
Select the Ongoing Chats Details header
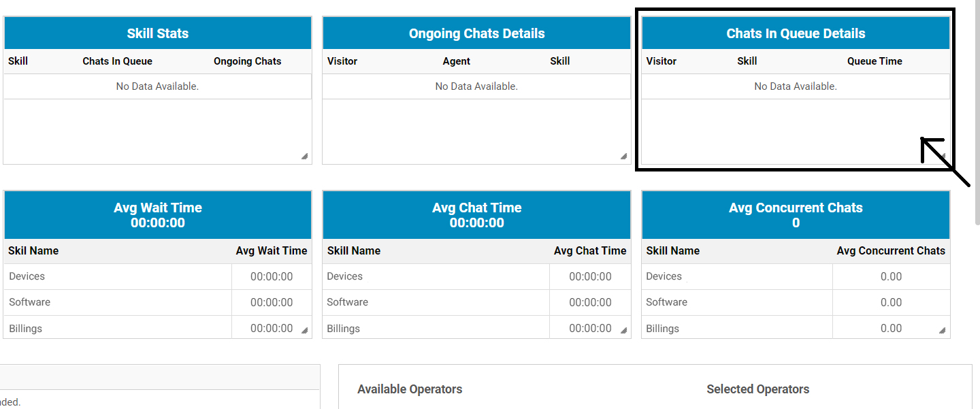(476, 33)
